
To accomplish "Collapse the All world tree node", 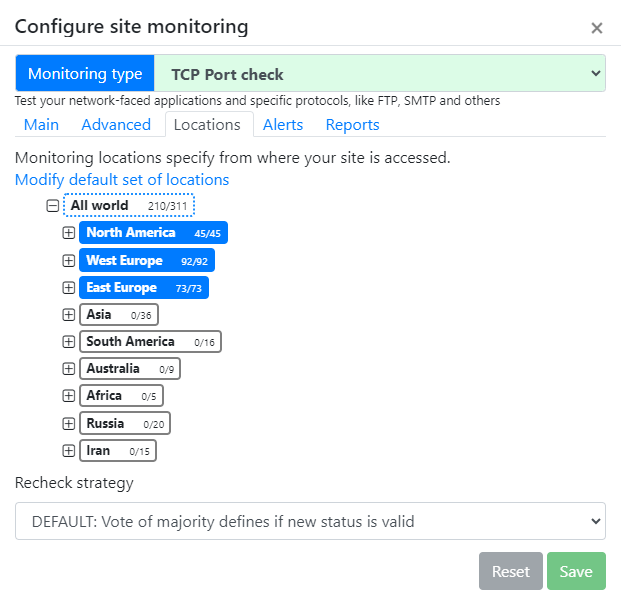I will pyautogui.click(x=52, y=206).
